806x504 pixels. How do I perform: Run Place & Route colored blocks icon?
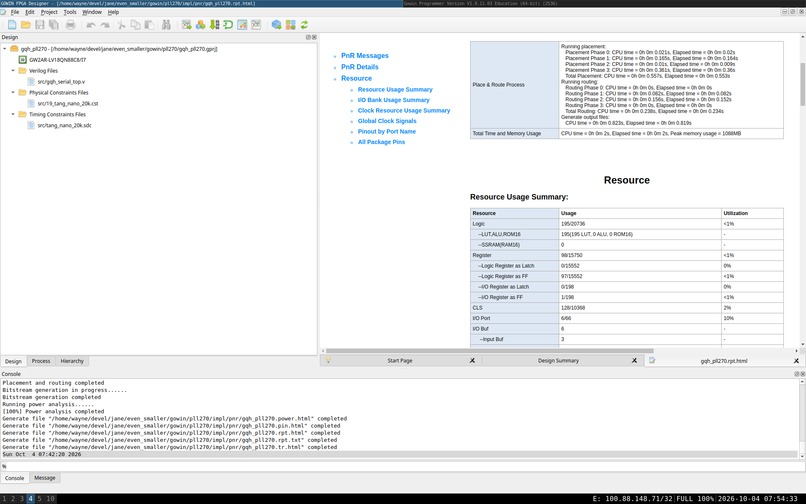coord(290,25)
